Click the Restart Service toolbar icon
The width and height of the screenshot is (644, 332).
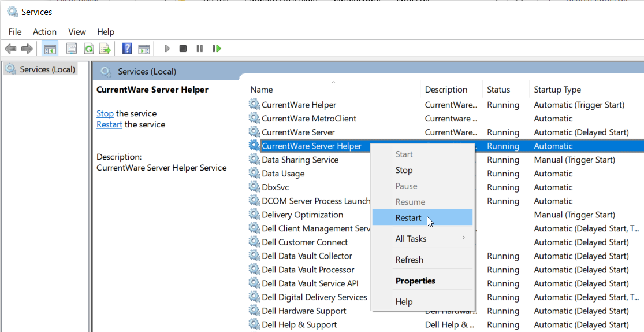click(217, 49)
